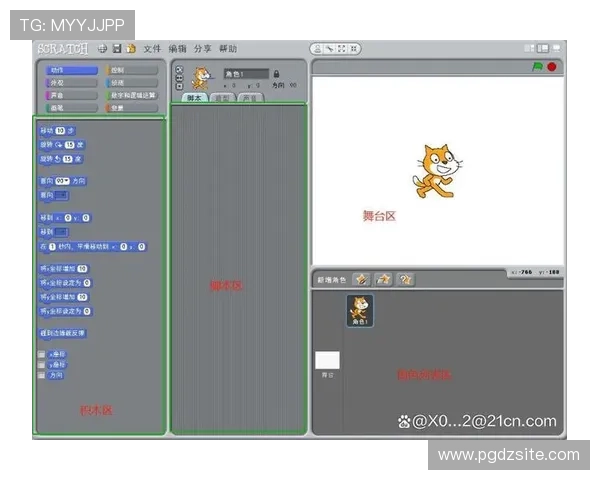Switch to presentation mode layout icon at top right
This screenshot has height=480, width=600.
[x=556, y=48]
